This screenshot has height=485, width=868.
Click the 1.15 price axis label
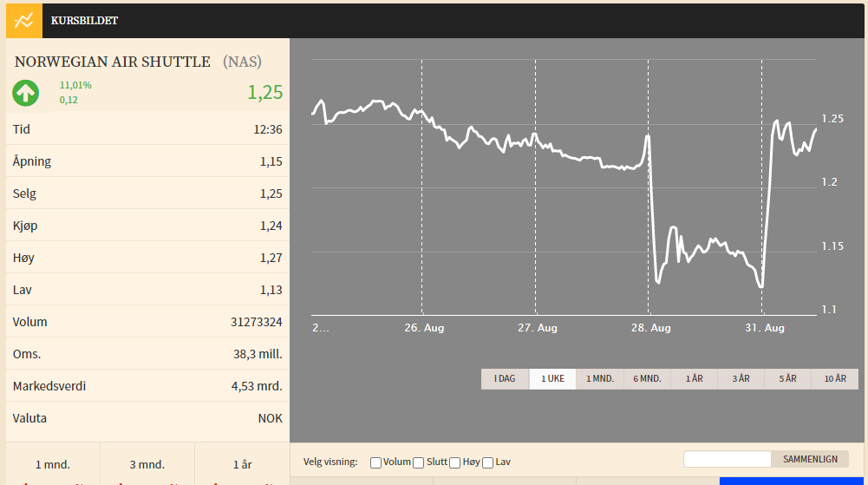click(832, 246)
